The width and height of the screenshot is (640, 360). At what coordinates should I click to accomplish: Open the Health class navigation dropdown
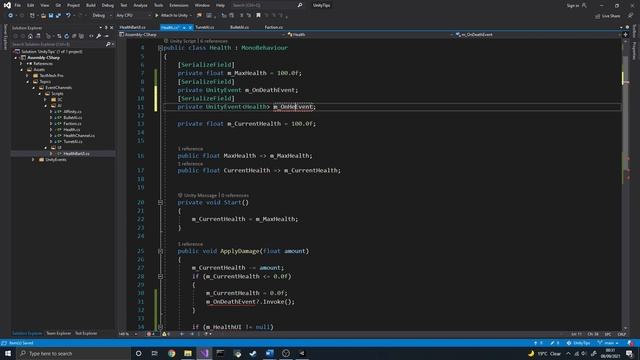click(x=371, y=35)
